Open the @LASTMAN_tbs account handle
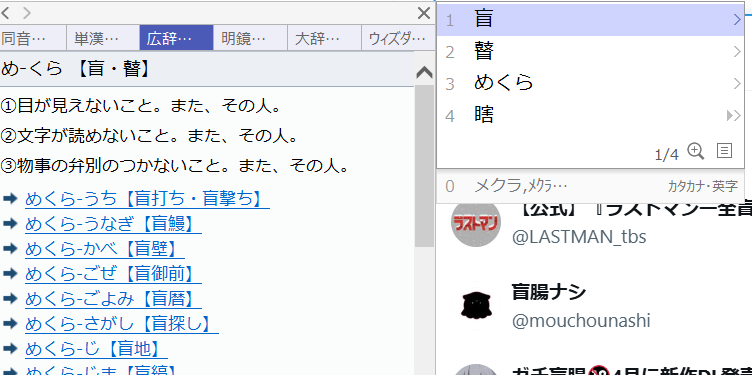The image size is (752, 375). click(579, 237)
